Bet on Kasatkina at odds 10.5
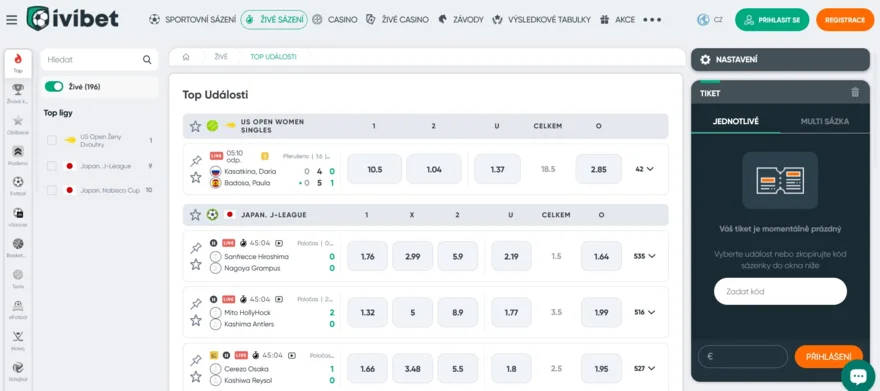This screenshot has height=391, width=880. pyautogui.click(x=374, y=169)
